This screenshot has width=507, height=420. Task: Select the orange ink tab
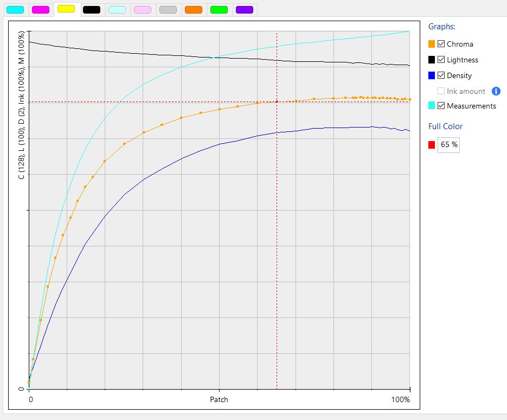(194, 10)
